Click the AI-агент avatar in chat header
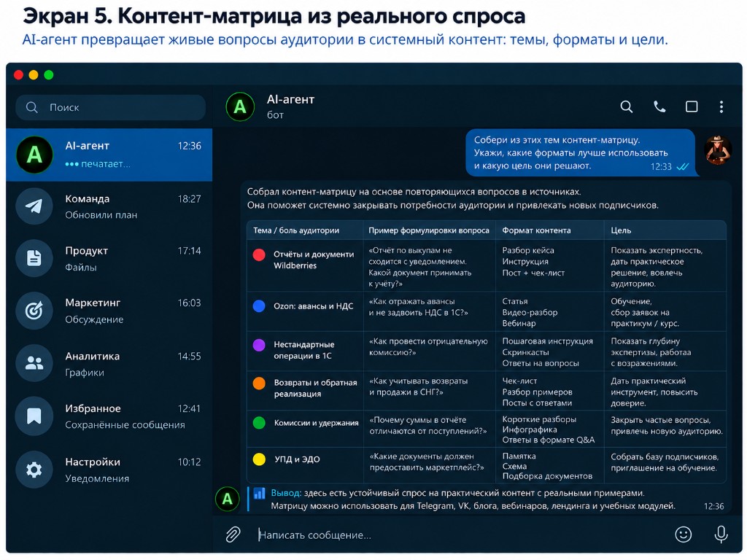This screenshot has width=747, height=560. point(240,106)
